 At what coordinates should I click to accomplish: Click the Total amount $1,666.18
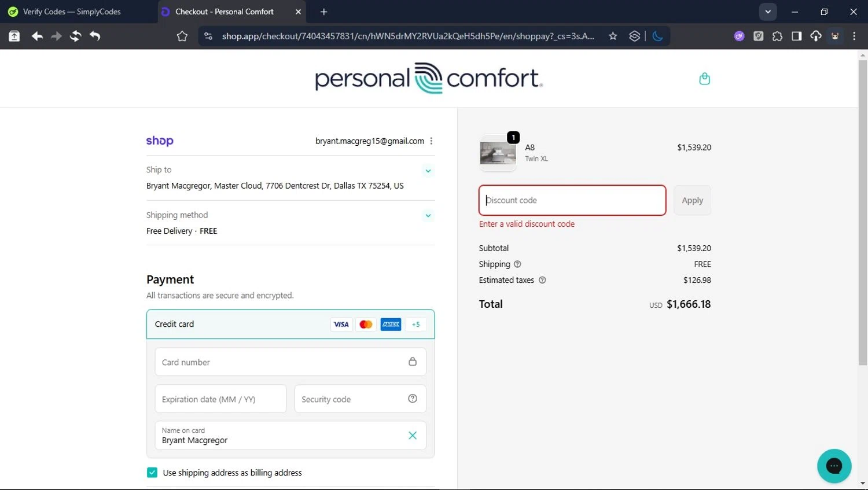689,304
